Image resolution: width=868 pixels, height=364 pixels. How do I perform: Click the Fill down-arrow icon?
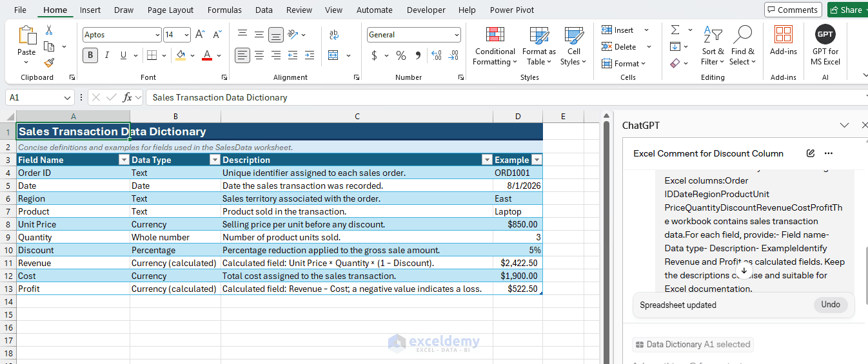(675, 46)
